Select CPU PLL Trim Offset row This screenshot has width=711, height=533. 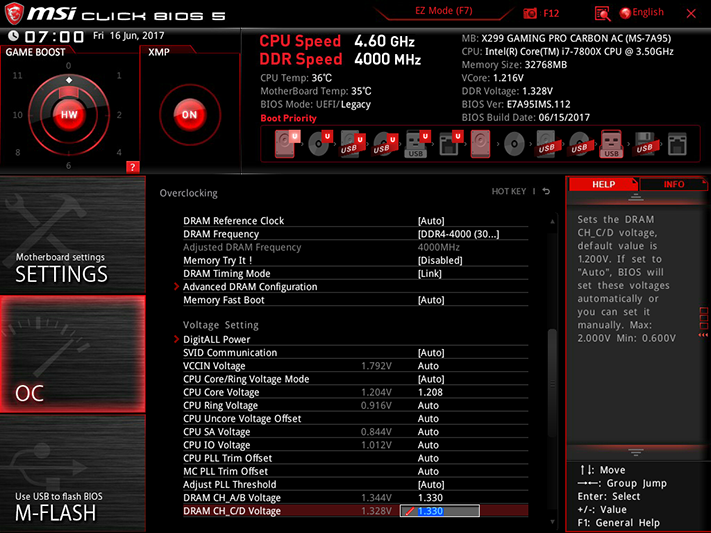[x=356, y=458]
